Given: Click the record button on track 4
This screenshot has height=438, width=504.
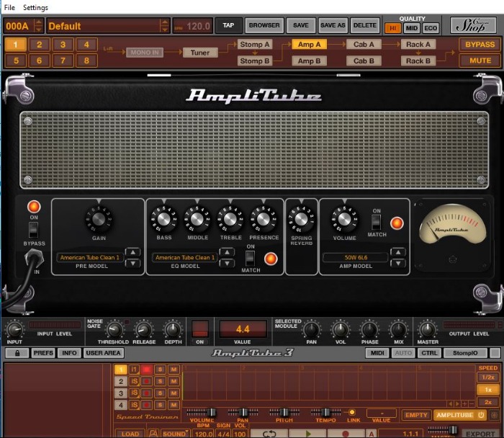Looking at the screenshot, I should [147, 405].
